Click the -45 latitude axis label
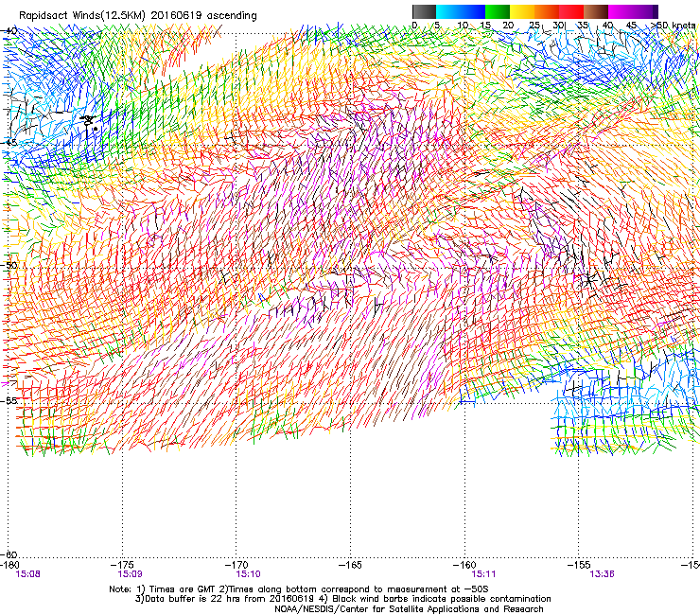The height and width of the screenshot is (615, 700). 9,143
